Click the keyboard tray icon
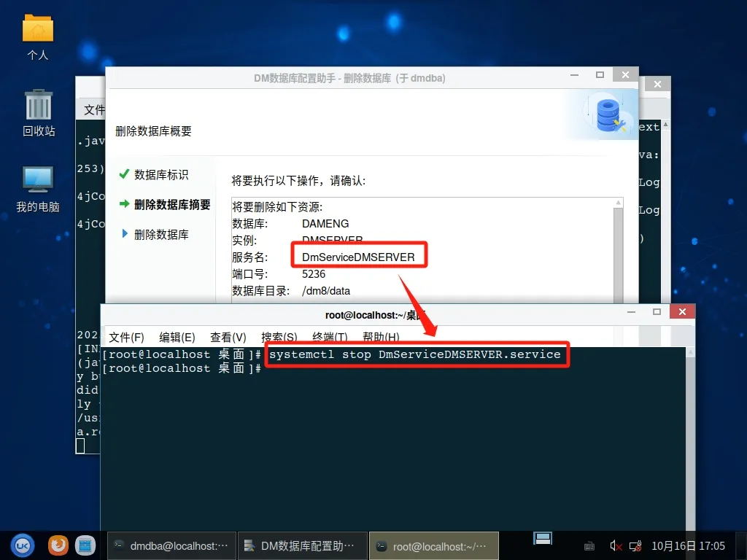This screenshot has width=747, height=560. click(x=589, y=545)
